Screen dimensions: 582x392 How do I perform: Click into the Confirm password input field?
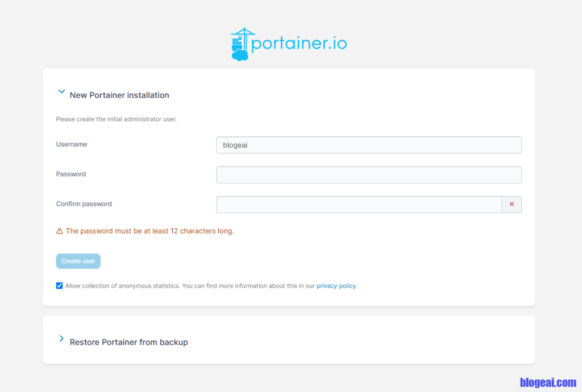[x=359, y=205]
